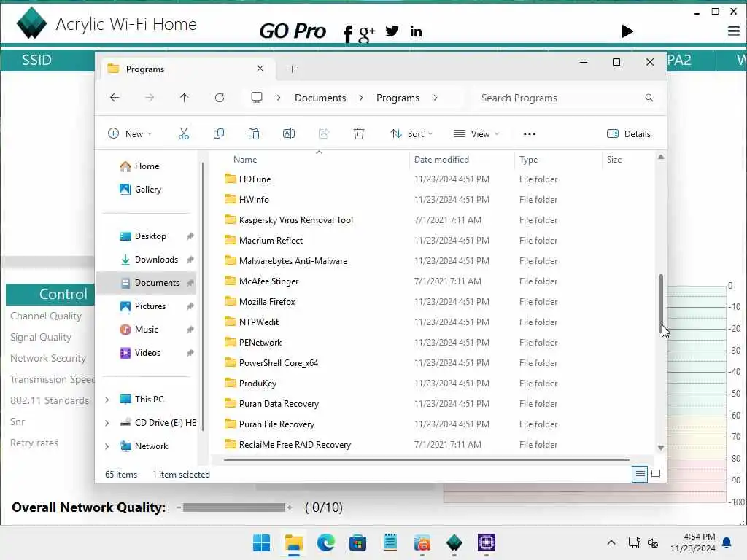
Task: Open the Sort dropdown menu
Action: (x=411, y=134)
